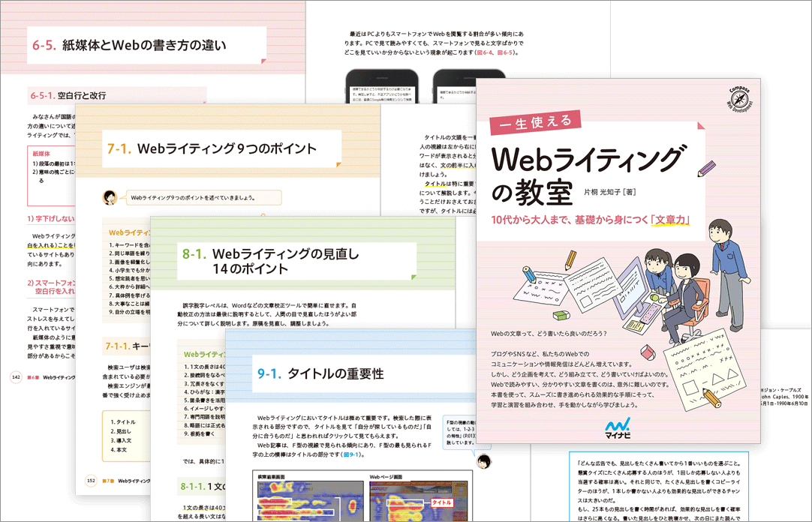Click heading 7-1. Webライティング9つのポイント
This screenshot has width=812, height=522.
[x=212, y=149]
